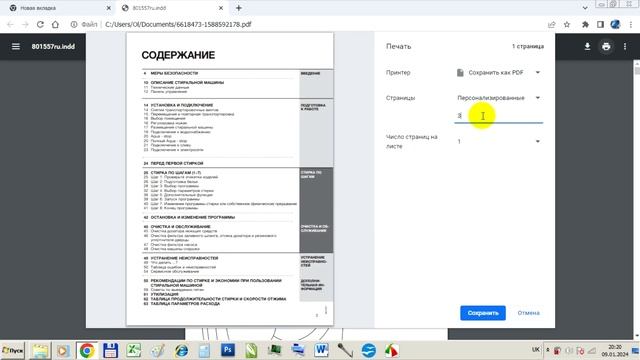Screen dimensions: 640x360
Task: Click the custom pages input field
Action: tap(498, 116)
